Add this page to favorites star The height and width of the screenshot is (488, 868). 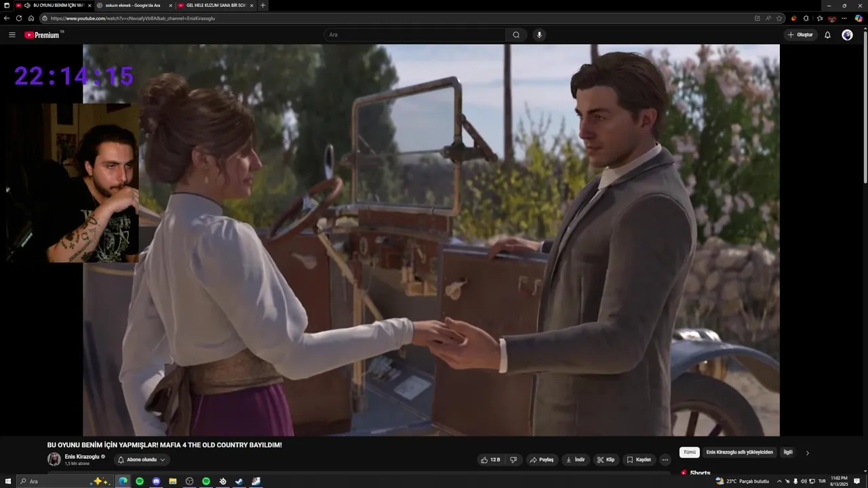779,18
